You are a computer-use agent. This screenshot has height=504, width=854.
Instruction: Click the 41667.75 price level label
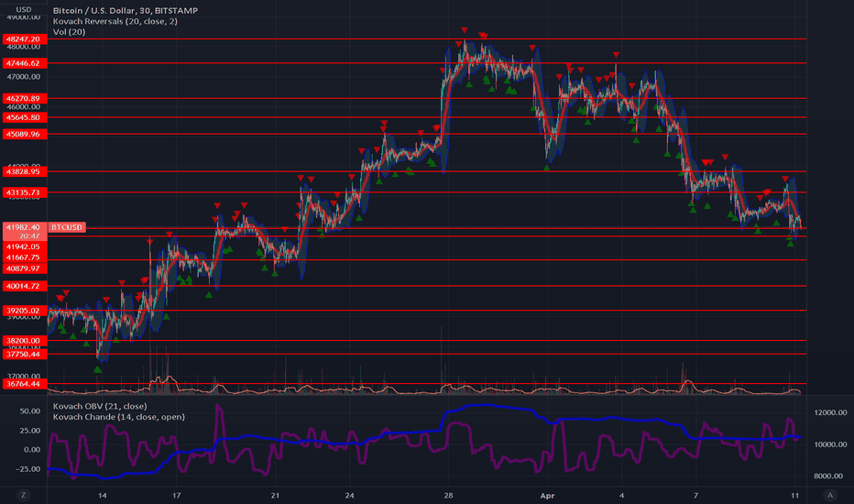(x=25, y=257)
